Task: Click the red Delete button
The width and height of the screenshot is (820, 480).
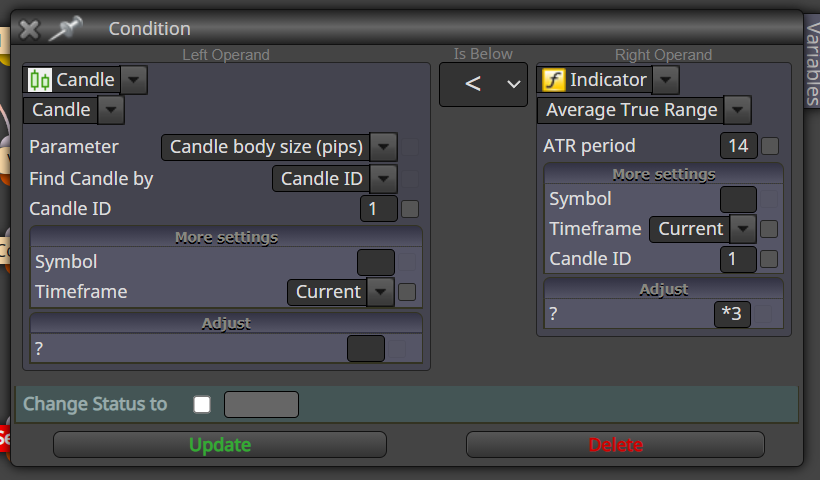Action: (x=615, y=444)
